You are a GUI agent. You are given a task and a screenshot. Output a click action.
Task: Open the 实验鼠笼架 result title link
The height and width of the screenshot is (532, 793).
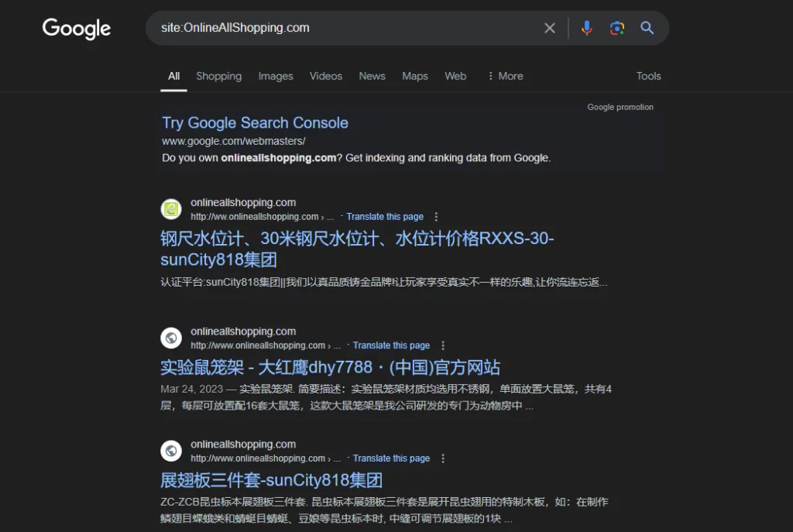330,367
